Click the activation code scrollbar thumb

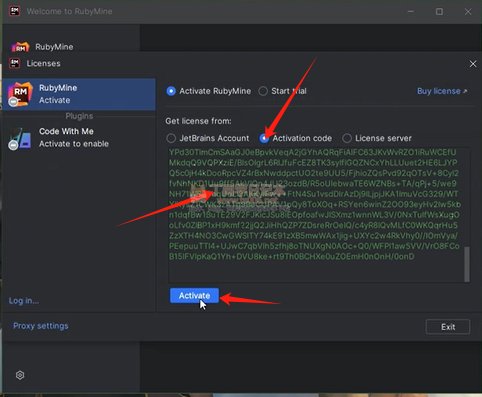coord(467,264)
